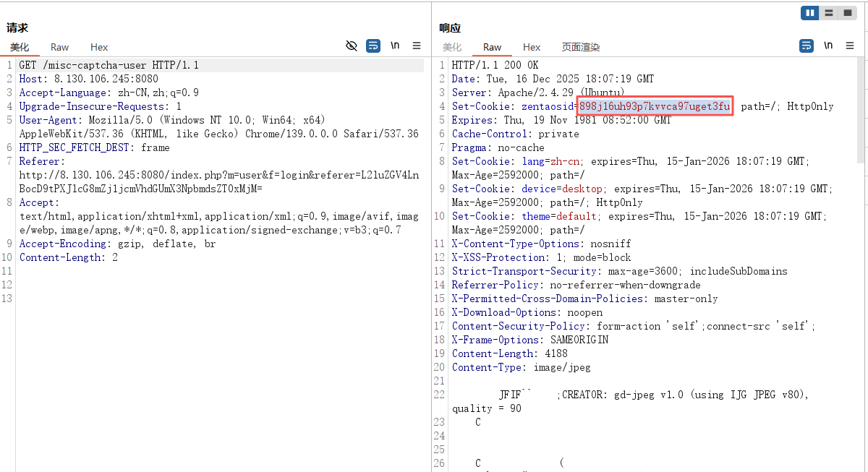Image resolution: width=868 pixels, height=472 pixels.
Task: Open the request panel hamburger menu
Action: point(417,46)
